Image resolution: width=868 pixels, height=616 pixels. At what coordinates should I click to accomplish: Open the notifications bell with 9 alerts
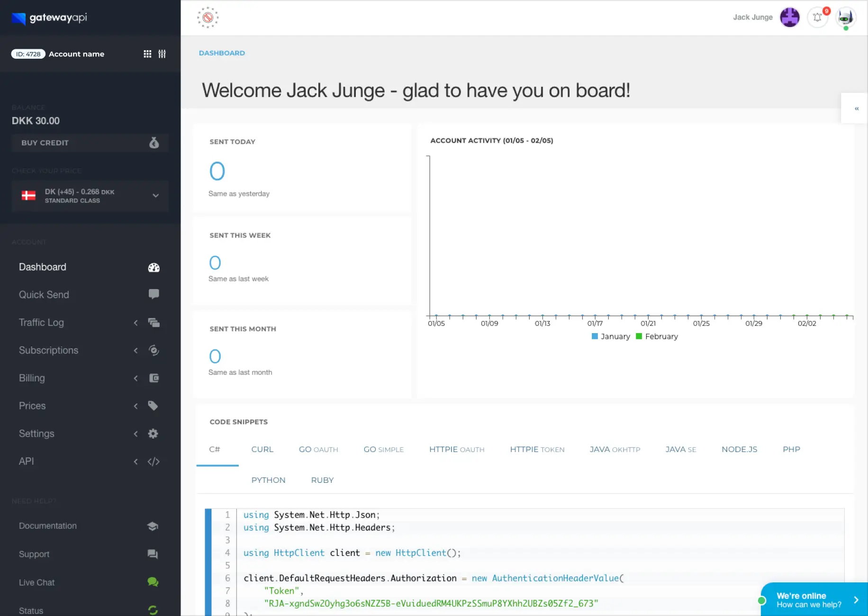tap(817, 17)
